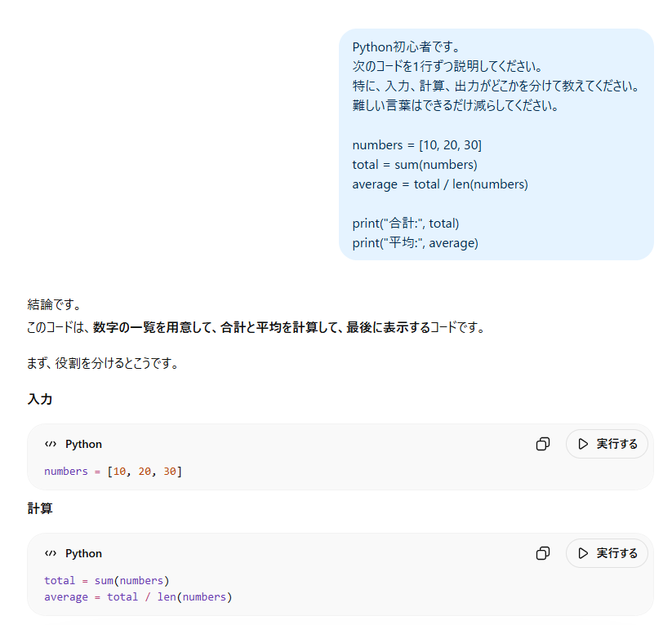Click print("合計:", total) in the user message
The image size is (672, 625).
(x=406, y=223)
